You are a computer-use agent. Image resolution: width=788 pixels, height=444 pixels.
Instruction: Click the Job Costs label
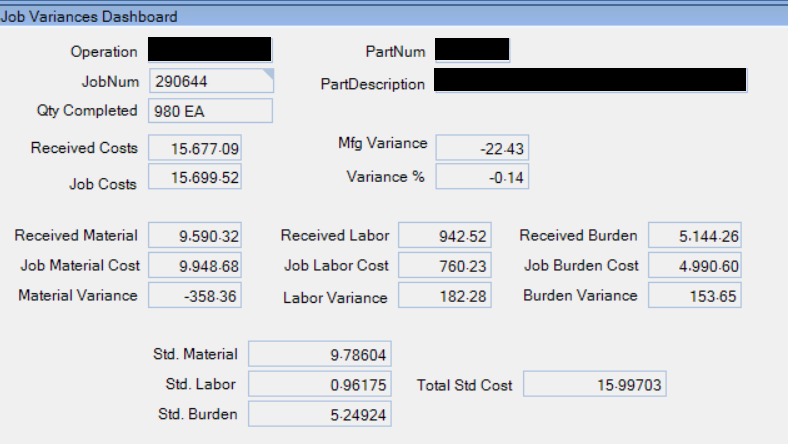(103, 184)
